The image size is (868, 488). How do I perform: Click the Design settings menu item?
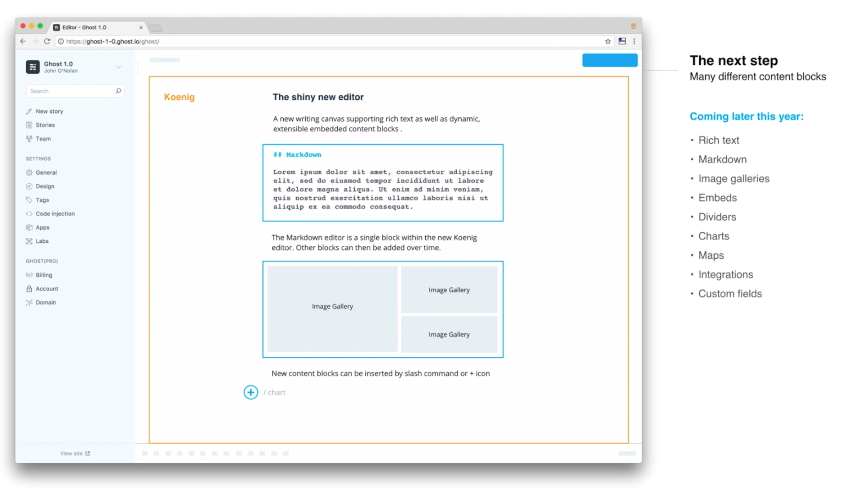pyautogui.click(x=44, y=185)
